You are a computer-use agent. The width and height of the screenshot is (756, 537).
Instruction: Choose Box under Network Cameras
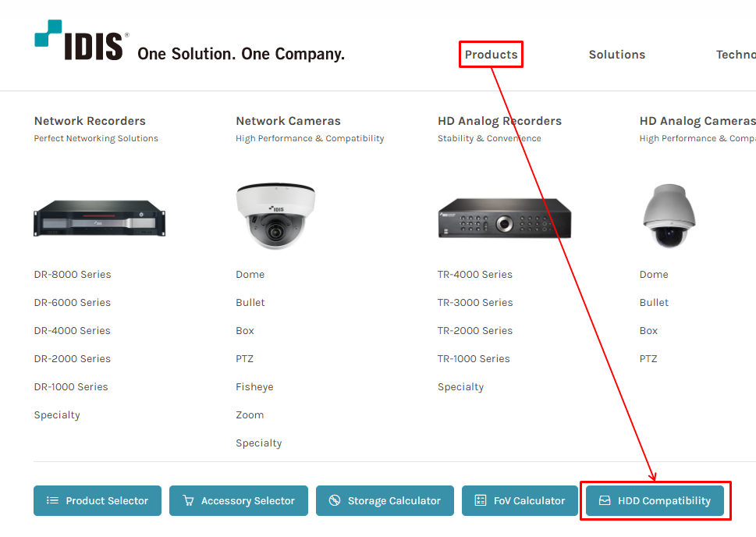click(x=244, y=330)
